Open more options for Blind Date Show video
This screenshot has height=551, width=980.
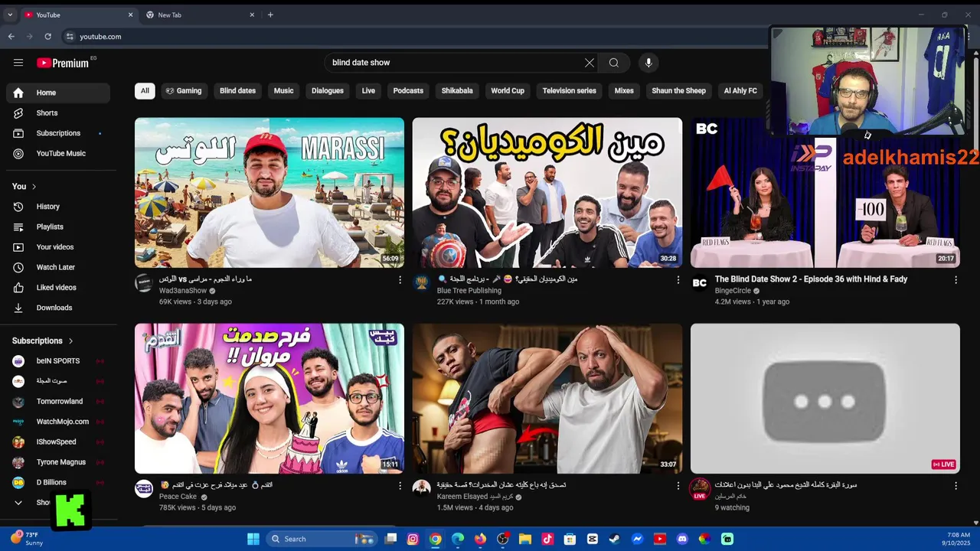[x=955, y=280]
